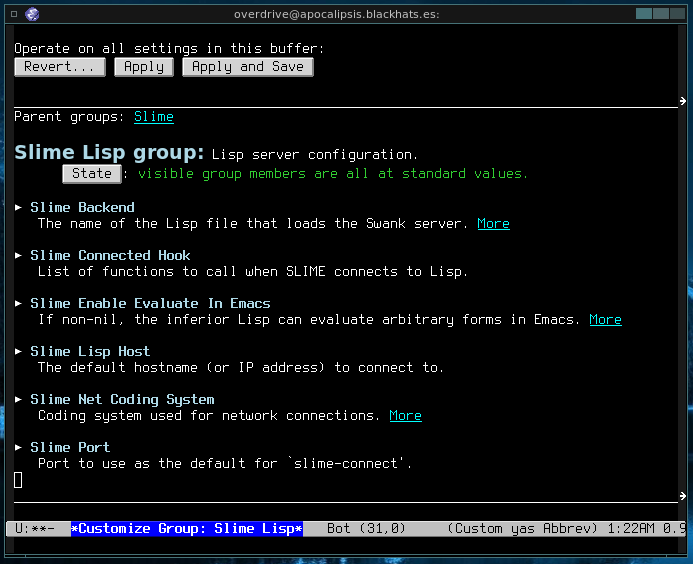Image resolution: width=693 pixels, height=564 pixels.
Task: Click the Slime Backend title
Action: (82, 207)
